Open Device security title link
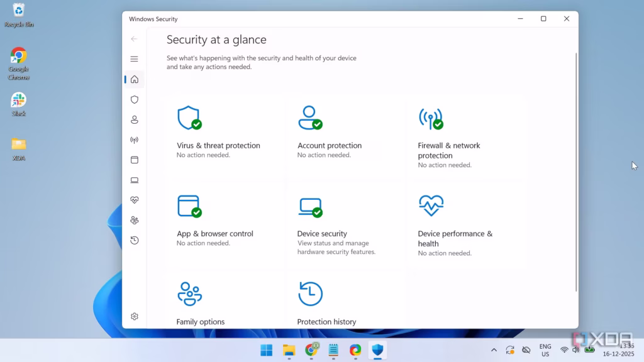 point(322,234)
